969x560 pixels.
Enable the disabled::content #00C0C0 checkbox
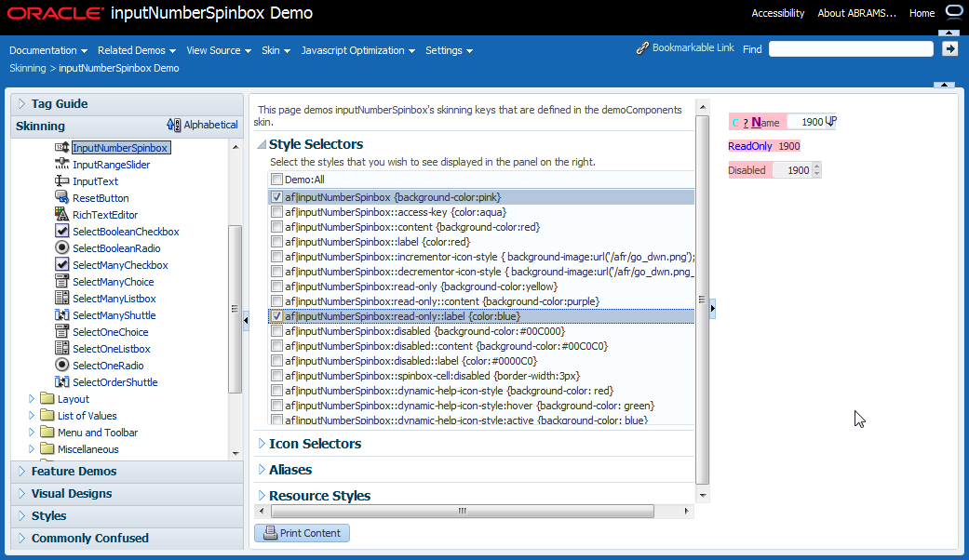(276, 346)
